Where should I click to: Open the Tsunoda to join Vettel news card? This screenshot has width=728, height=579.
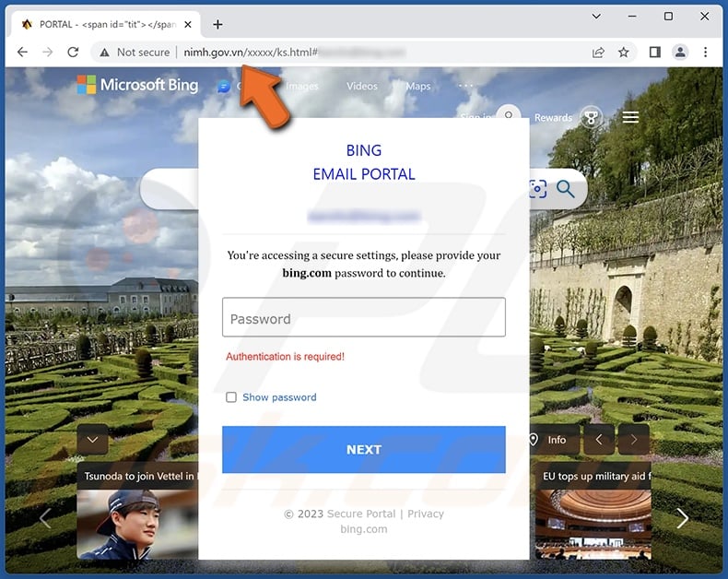click(x=137, y=510)
